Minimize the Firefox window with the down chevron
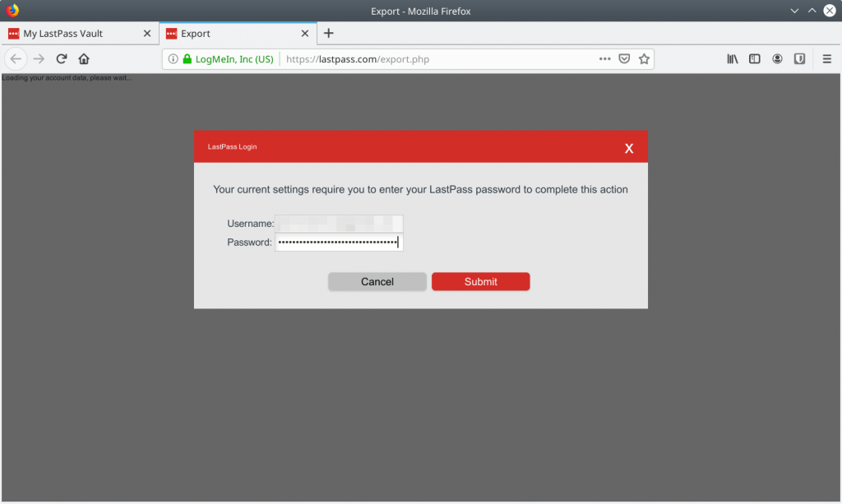This screenshot has width=842, height=504. click(794, 11)
